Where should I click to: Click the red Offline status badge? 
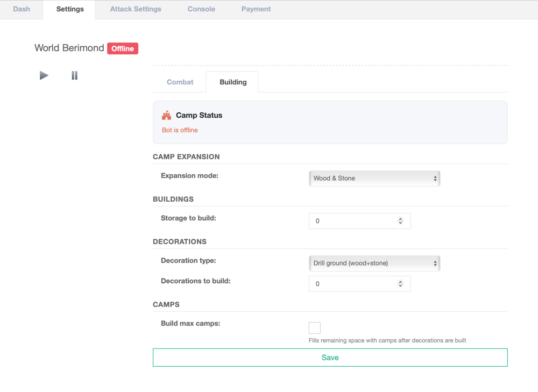[x=123, y=48]
